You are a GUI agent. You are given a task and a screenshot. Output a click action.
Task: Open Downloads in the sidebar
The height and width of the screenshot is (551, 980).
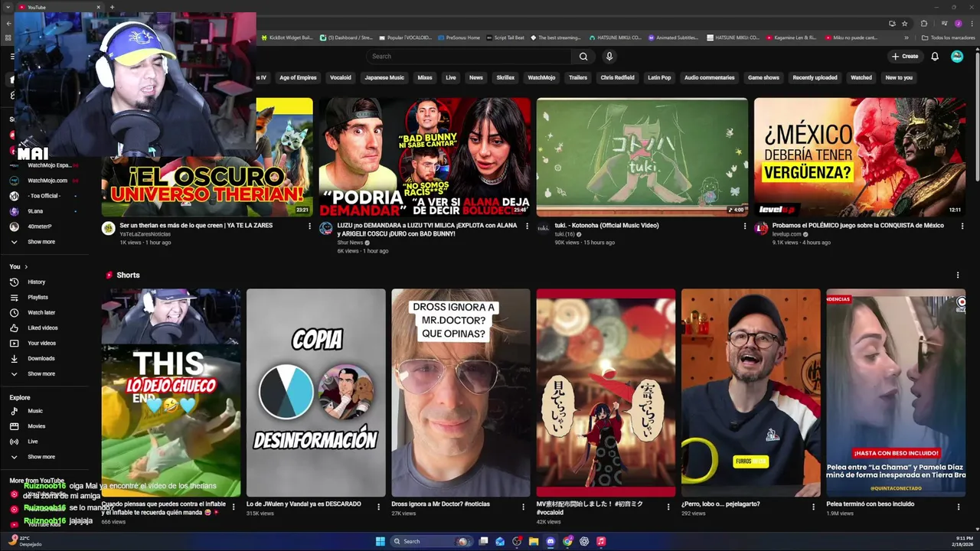click(41, 358)
